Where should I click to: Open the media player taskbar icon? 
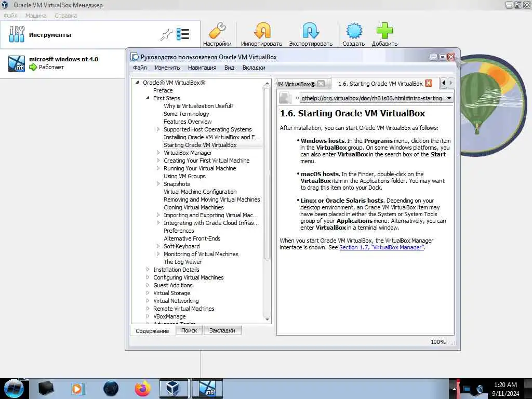pos(77,389)
